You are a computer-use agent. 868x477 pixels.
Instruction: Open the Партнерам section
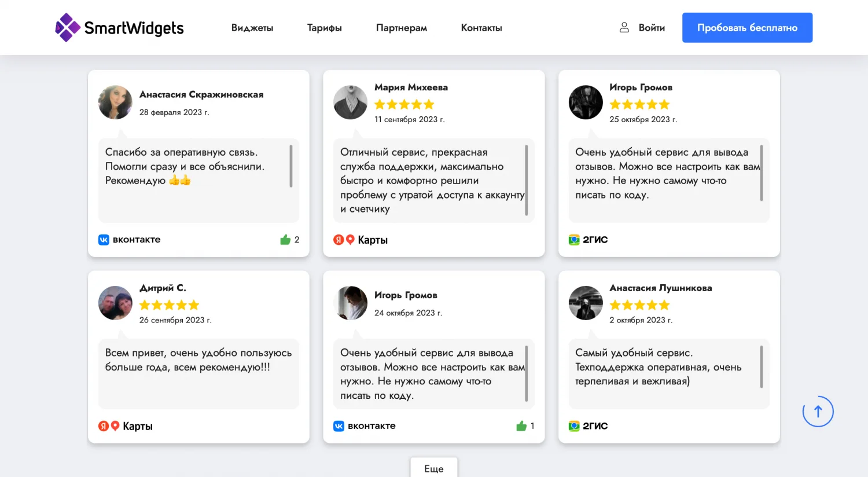coord(401,28)
